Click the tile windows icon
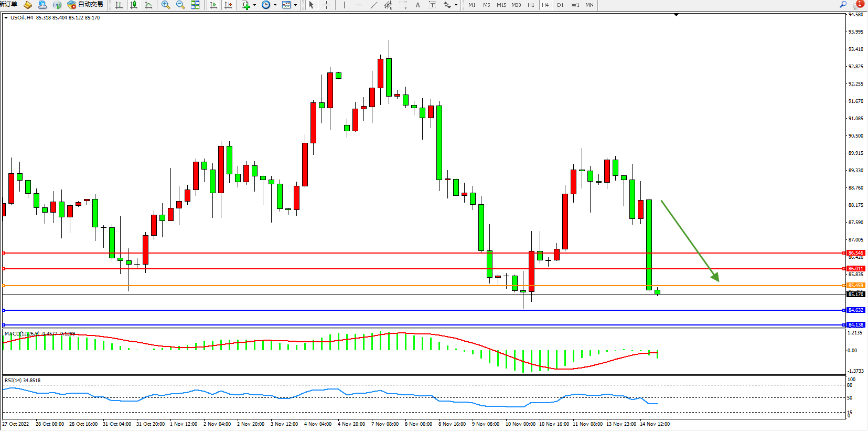Viewport: 868px width, 431px height. [x=195, y=5]
